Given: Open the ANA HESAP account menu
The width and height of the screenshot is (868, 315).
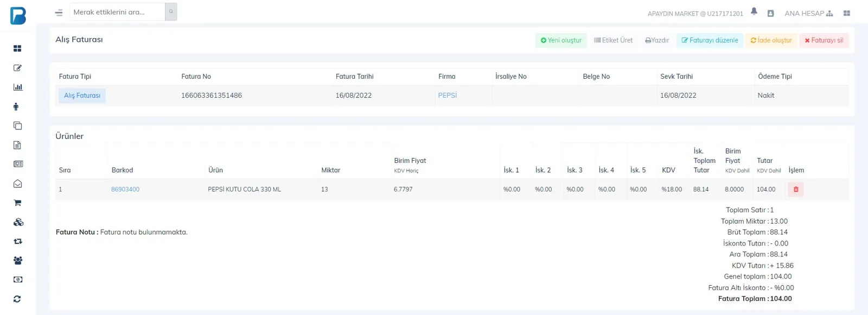Looking at the screenshot, I should [x=808, y=13].
